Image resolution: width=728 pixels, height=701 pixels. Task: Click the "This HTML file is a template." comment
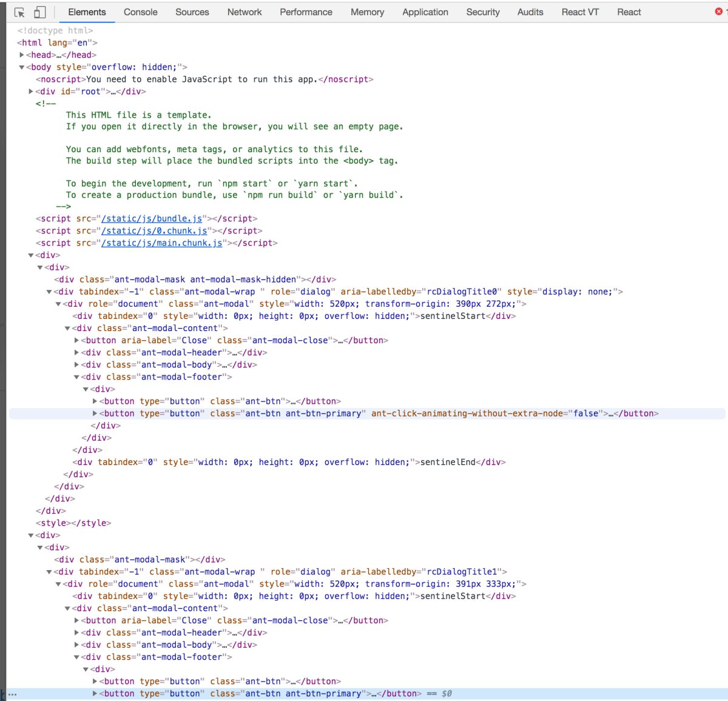139,115
